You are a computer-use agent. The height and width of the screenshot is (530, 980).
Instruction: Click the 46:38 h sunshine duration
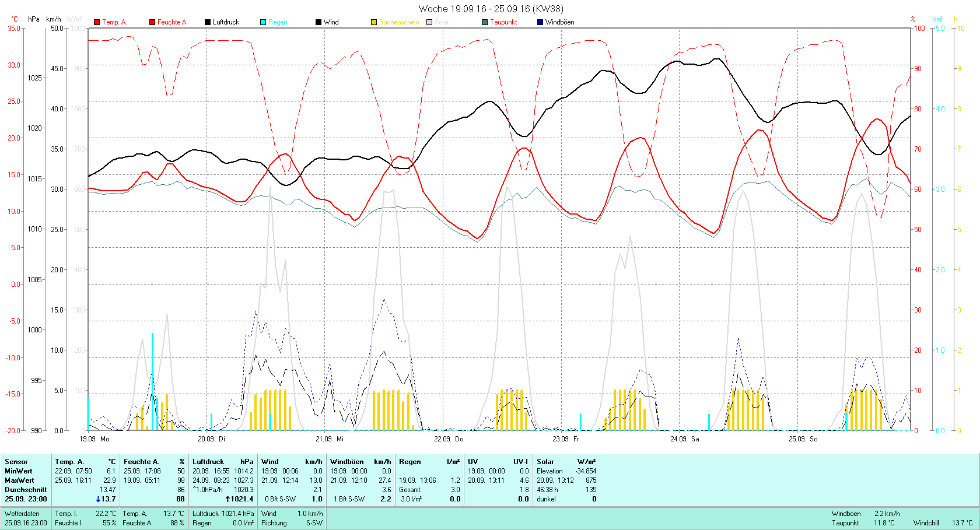[x=547, y=490]
